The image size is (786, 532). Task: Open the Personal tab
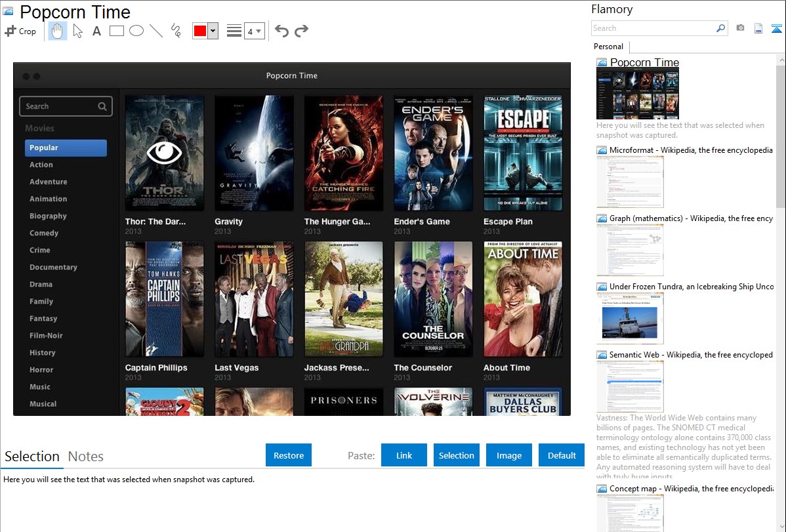click(x=608, y=47)
